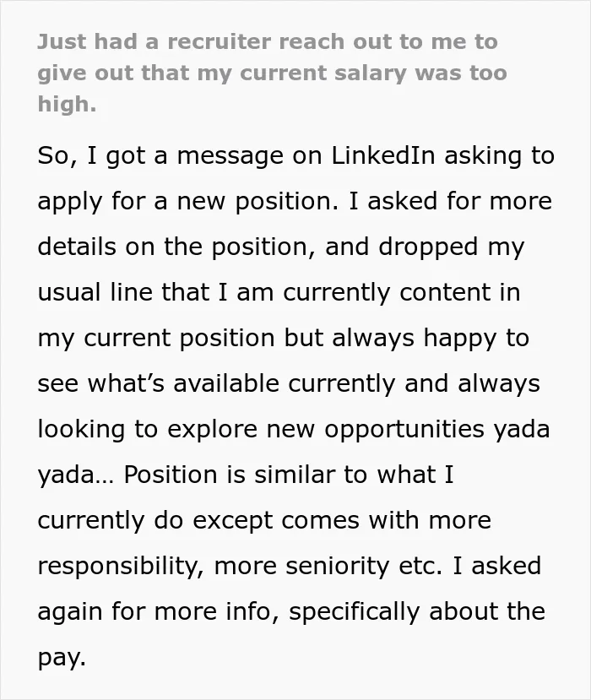Click the final word 'pay.'
The width and height of the screenshot is (591, 700).
(62, 659)
